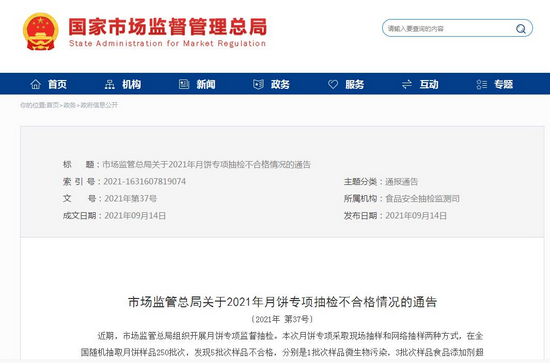
Task: Click the organization chart icon beside 机构
Action: (110, 84)
